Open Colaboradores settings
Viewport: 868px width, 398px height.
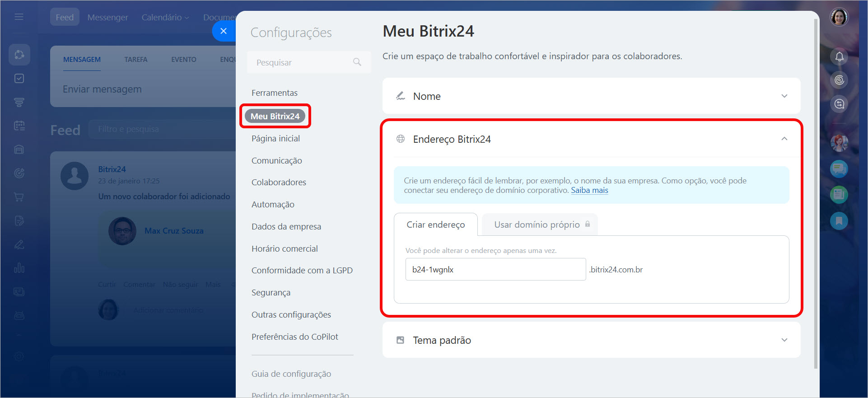(279, 182)
